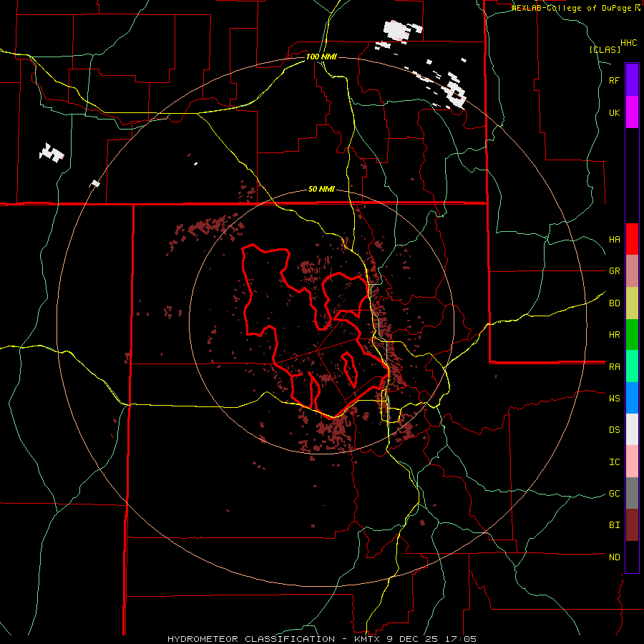Click the HR legend label

pyautogui.click(x=614, y=335)
